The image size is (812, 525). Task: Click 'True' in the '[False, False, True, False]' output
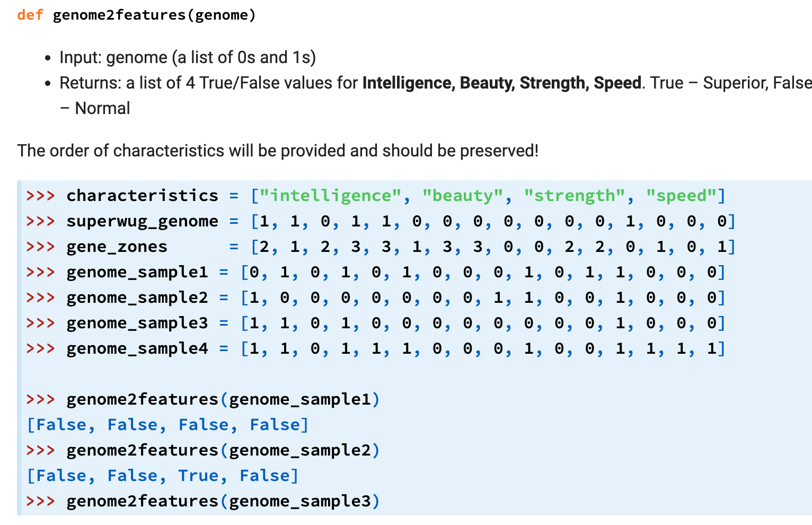click(x=198, y=476)
